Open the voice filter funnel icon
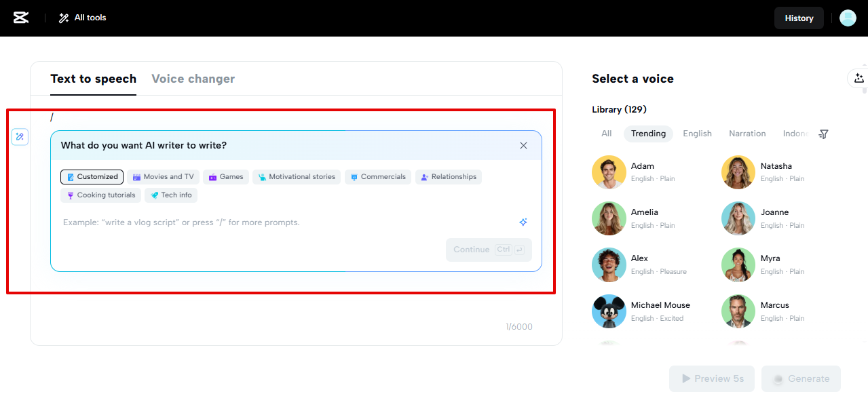This screenshot has width=868, height=411. (x=823, y=134)
